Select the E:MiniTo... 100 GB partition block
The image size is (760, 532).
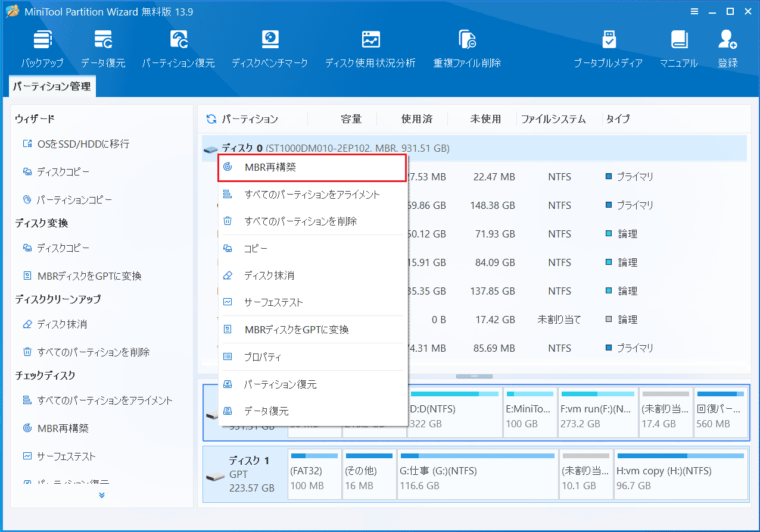pos(531,412)
